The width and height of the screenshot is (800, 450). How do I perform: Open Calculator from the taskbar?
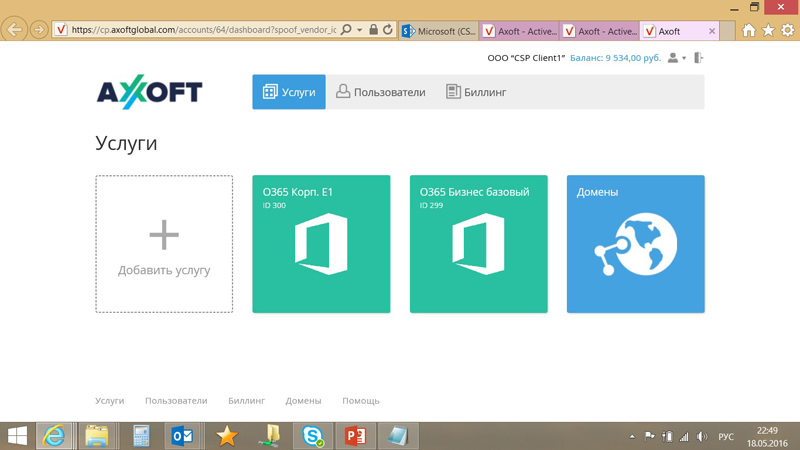(x=141, y=436)
